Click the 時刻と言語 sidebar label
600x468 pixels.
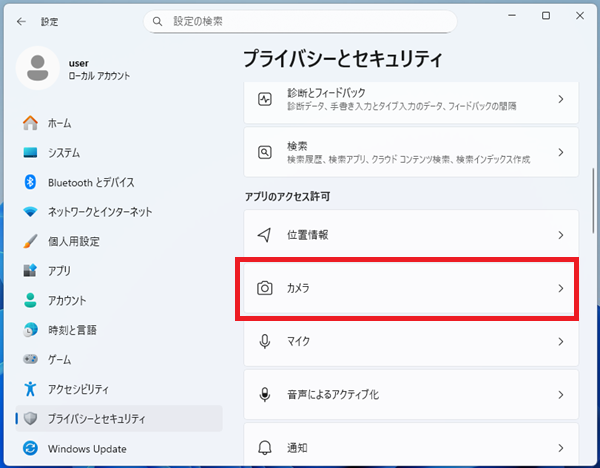[72, 330]
